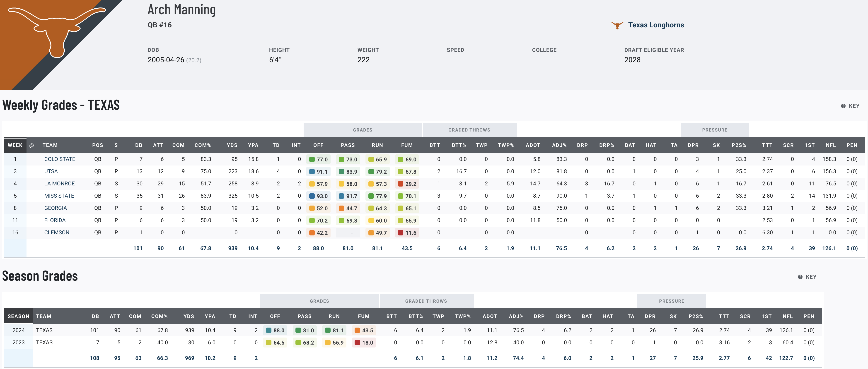Sort season table by SEASON header

[19, 316]
